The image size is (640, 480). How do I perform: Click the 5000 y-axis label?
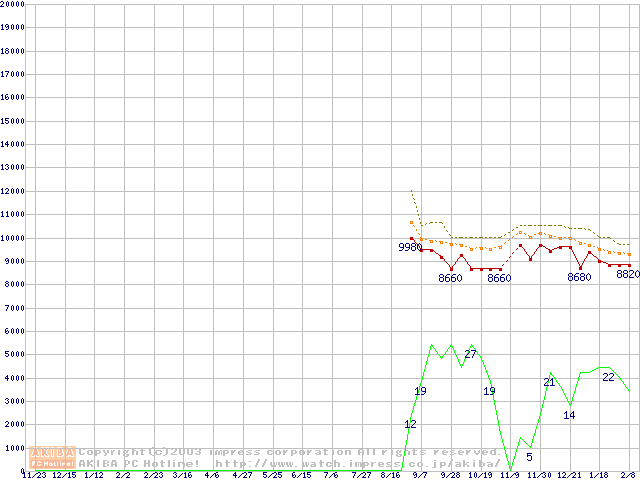(x=14, y=354)
